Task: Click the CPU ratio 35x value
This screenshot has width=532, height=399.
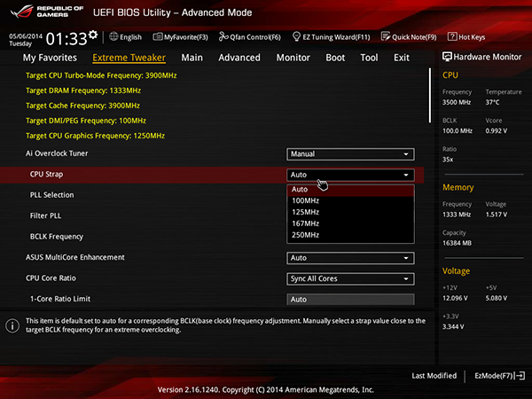Action: coord(448,160)
